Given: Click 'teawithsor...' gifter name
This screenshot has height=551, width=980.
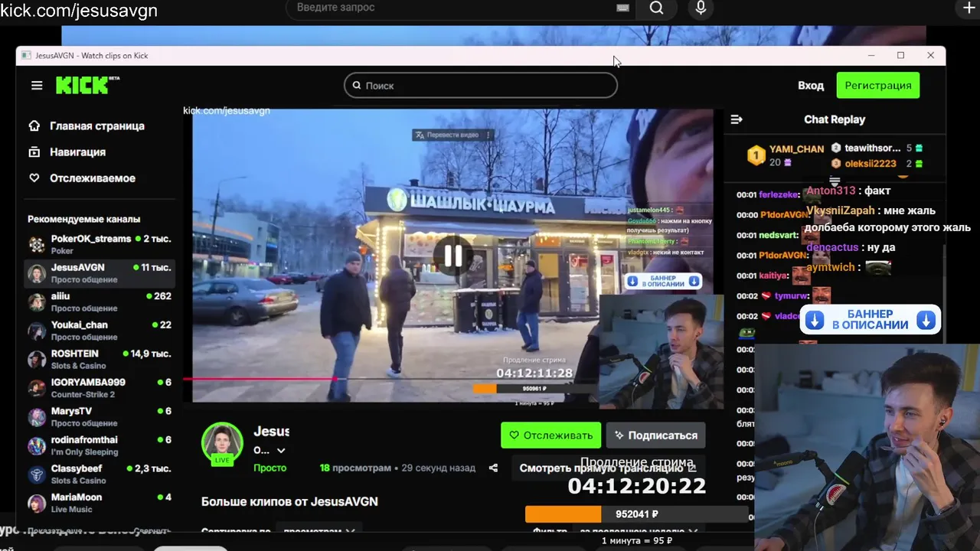Looking at the screenshot, I should [873, 148].
